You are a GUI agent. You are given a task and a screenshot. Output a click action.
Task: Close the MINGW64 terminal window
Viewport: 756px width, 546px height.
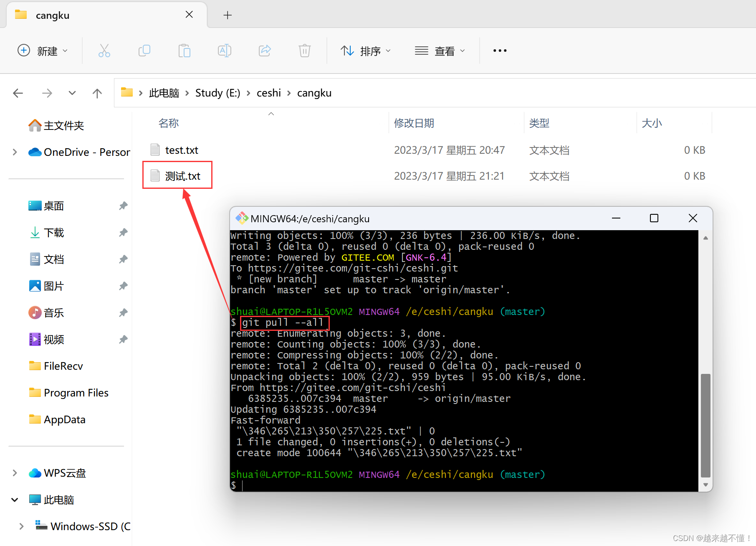pos(693,218)
